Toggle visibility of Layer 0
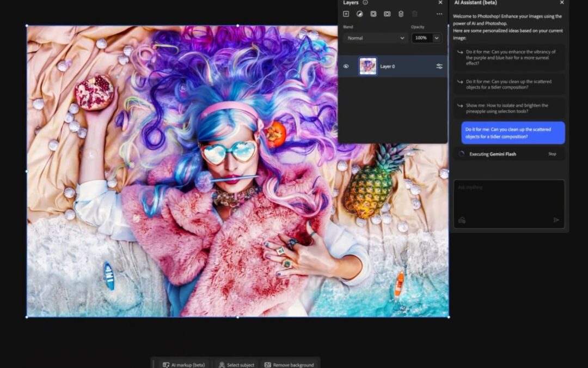The height and width of the screenshot is (368, 588). 347,66
